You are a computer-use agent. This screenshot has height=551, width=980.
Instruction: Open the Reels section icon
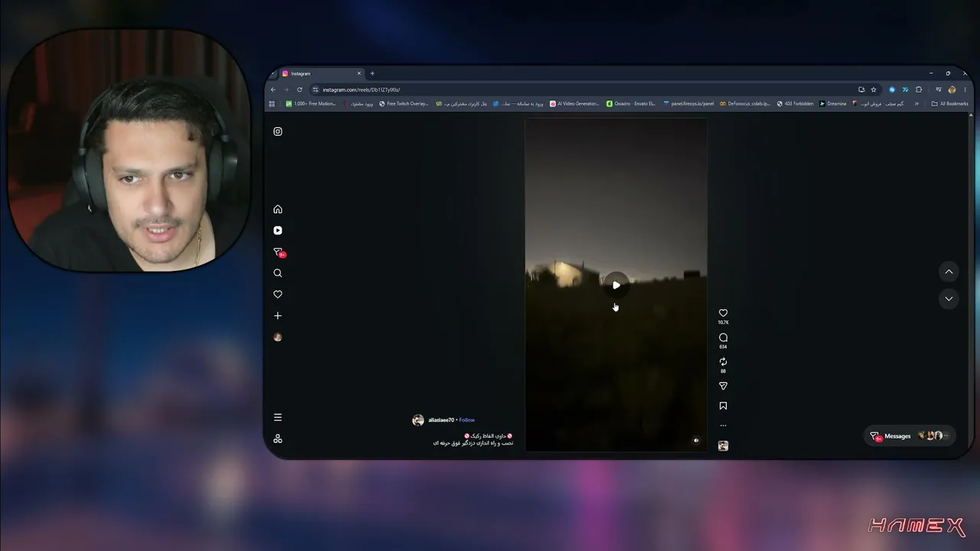point(278,230)
